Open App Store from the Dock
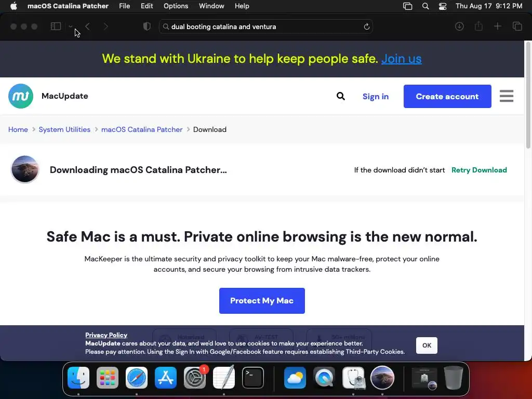This screenshot has height=399, width=532. pos(166,378)
